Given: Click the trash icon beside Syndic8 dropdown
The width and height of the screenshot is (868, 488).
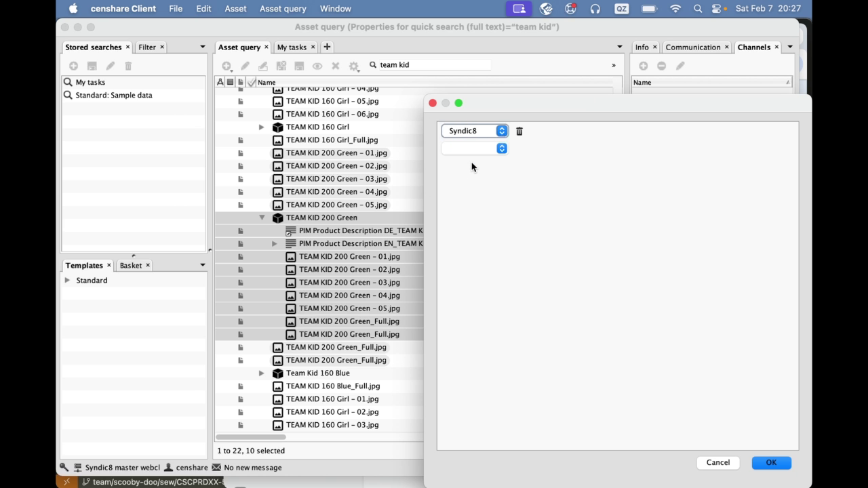Looking at the screenshot, I should tap(519, 131).
